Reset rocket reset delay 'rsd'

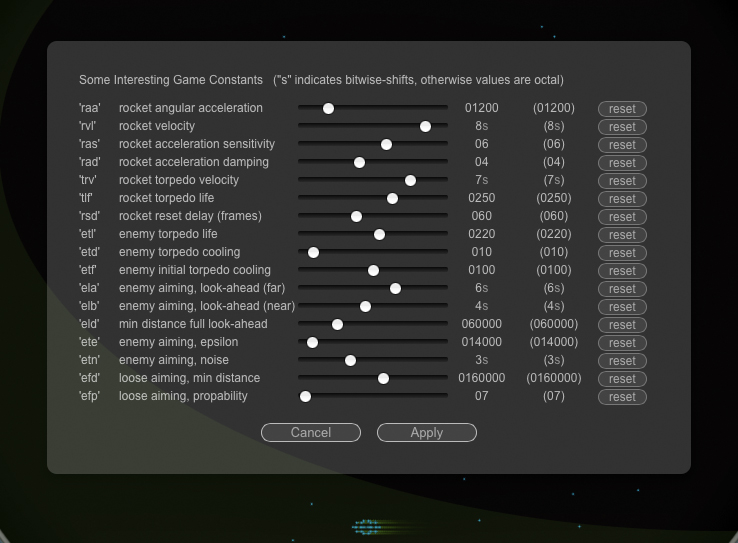[622, 217]
